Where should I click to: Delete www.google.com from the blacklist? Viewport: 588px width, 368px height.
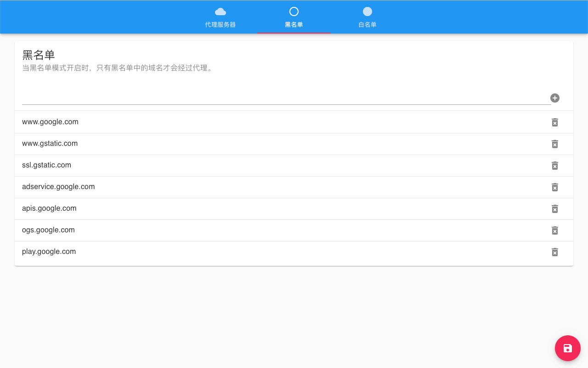pyautogui.click(x=554, y=122)
